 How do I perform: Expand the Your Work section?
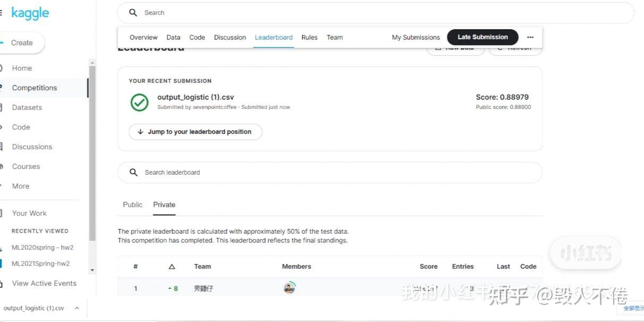tap(29, 213)
